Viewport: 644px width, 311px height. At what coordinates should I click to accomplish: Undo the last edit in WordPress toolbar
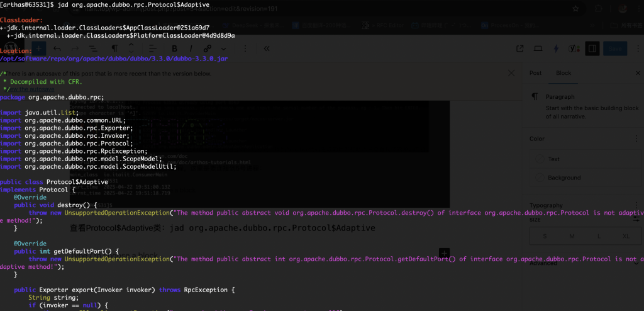click(x=57, y=48)
